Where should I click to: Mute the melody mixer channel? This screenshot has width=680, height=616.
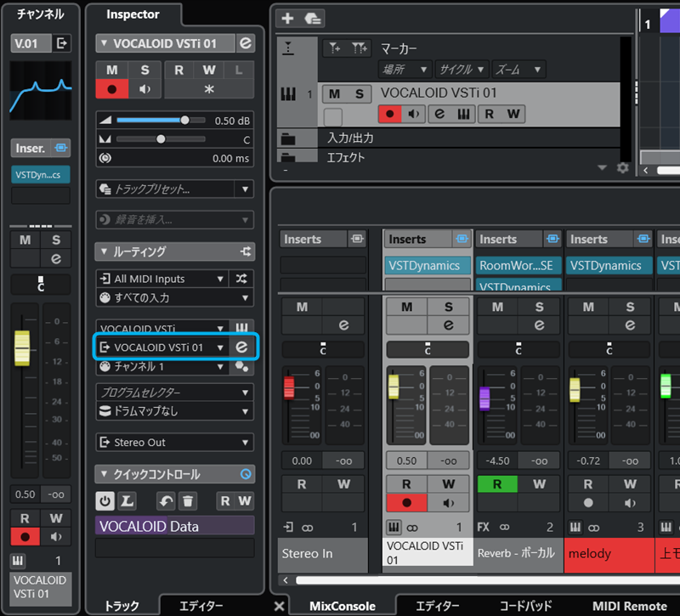click(x=588, y=307)
